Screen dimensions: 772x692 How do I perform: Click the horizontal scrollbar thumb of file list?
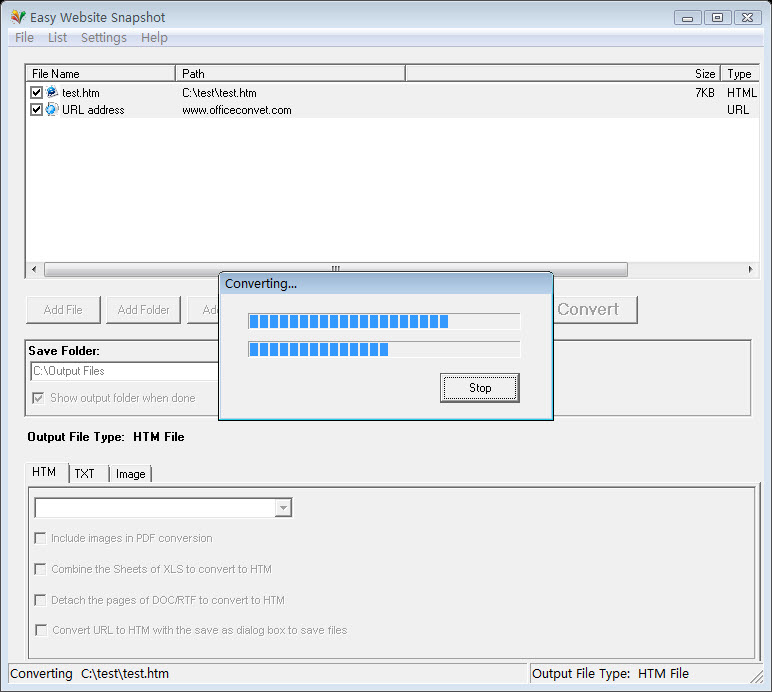[x=336, y=269]
